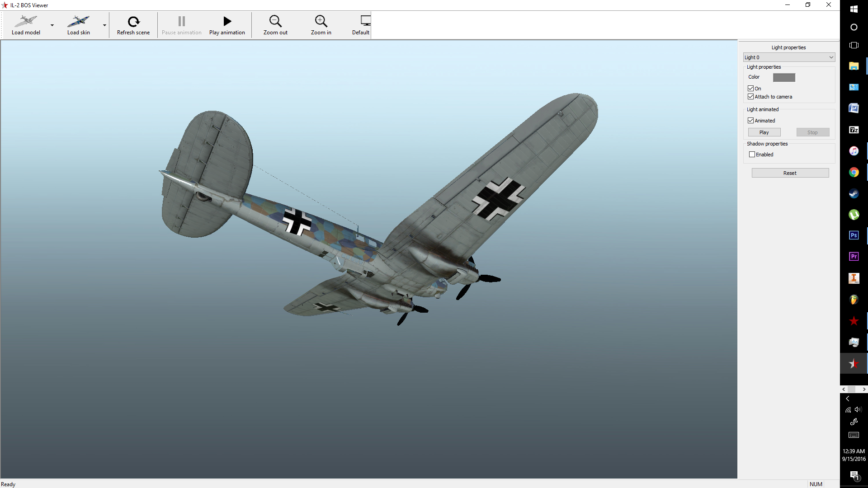Click the Load model airplane icon
The image size is (868, 488).
click(x=26, y=21)
